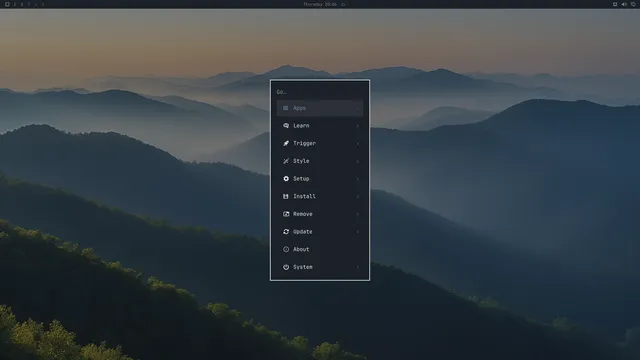Select the Style menu label
640x360 pixels.
tap(301, 161)
